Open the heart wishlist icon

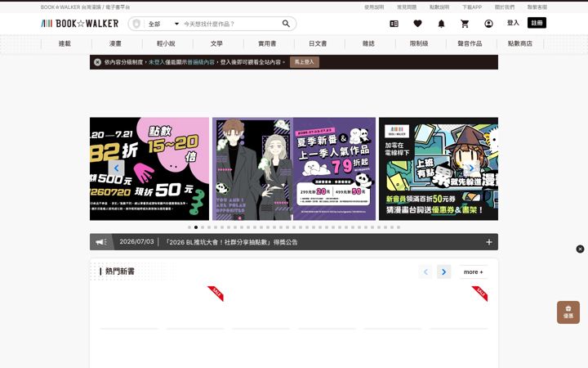pos(417,24)
